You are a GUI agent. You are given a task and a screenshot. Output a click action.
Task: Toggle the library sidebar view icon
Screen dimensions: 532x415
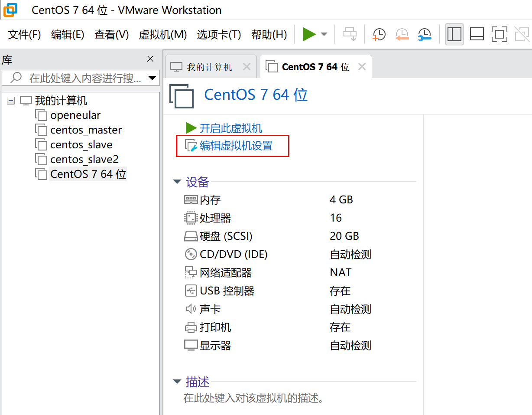454,34
